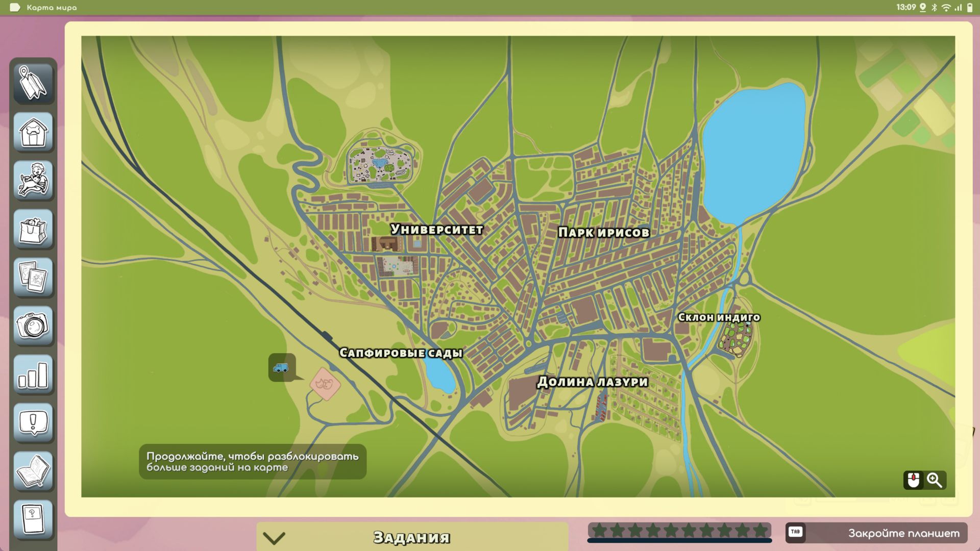The width and height of the screenshot is (980, 551).
Task: Open the camera icon
Action: coord(33,325)
